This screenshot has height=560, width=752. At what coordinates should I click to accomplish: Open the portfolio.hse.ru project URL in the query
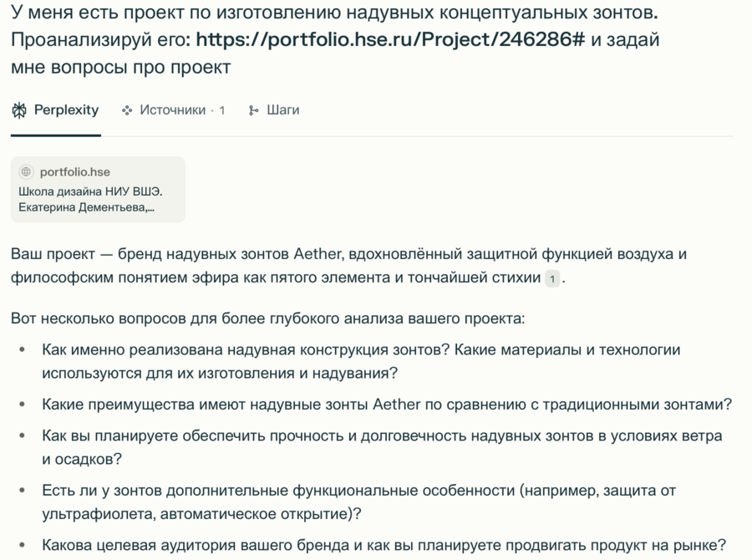coord(390,39)
